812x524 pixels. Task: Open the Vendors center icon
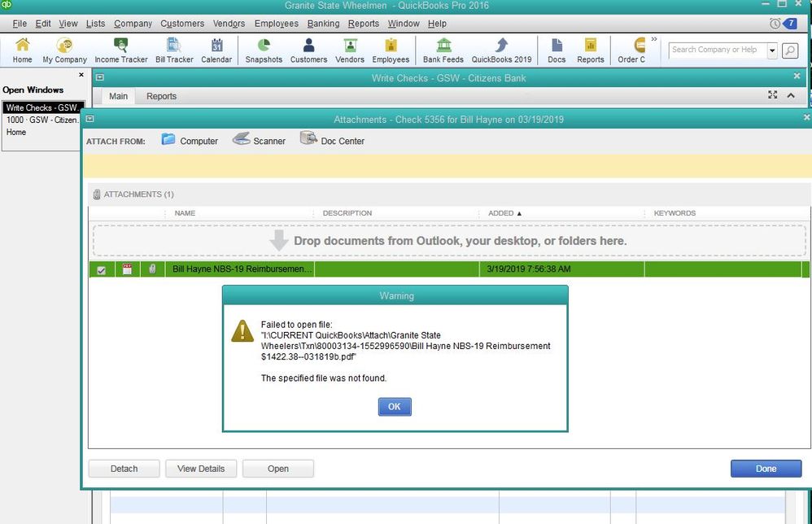click(350, 50)
